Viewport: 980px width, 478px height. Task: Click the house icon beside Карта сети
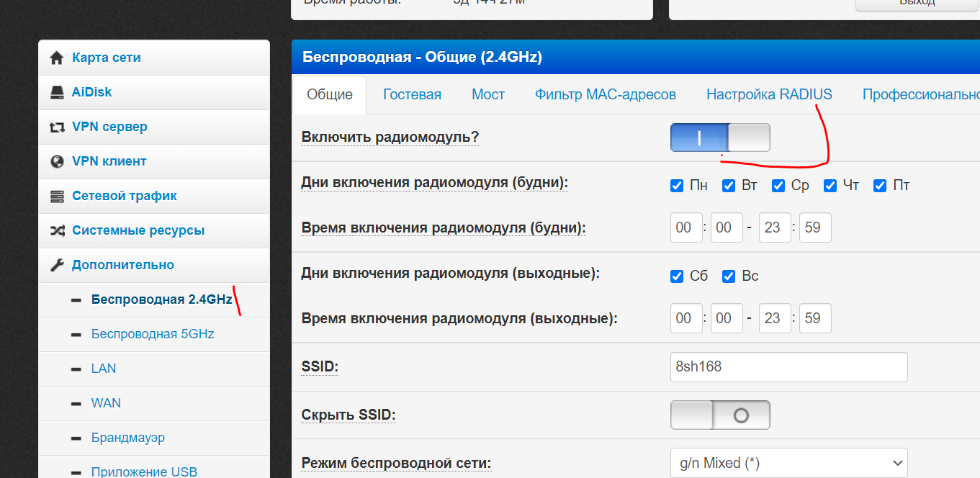[x=57, y=58]
